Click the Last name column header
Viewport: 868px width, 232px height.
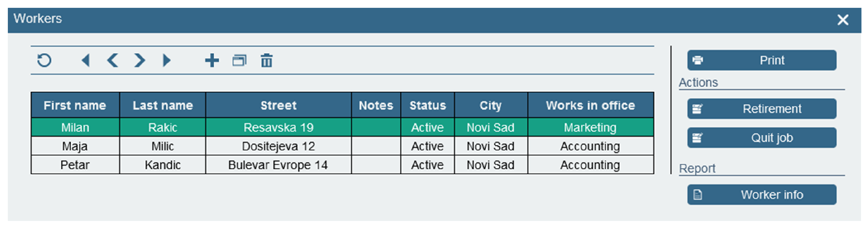point(162,105)
